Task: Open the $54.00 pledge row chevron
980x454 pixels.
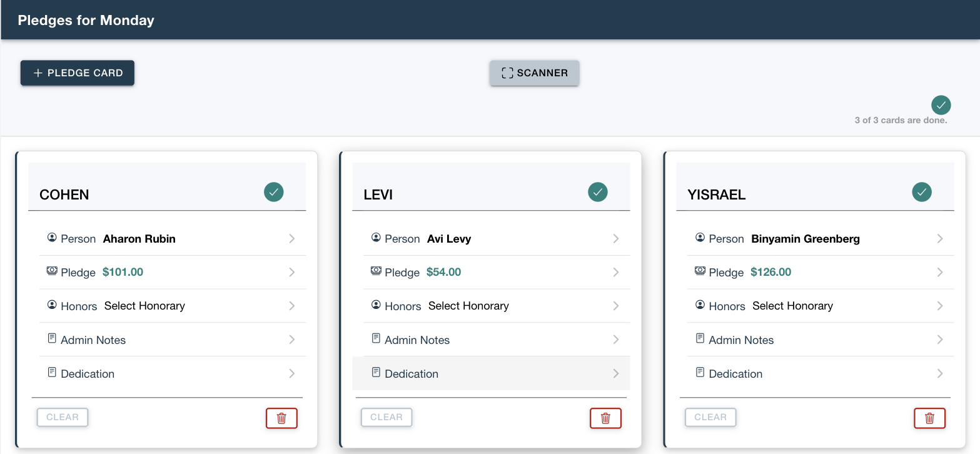Action: [x=615, y=272]
